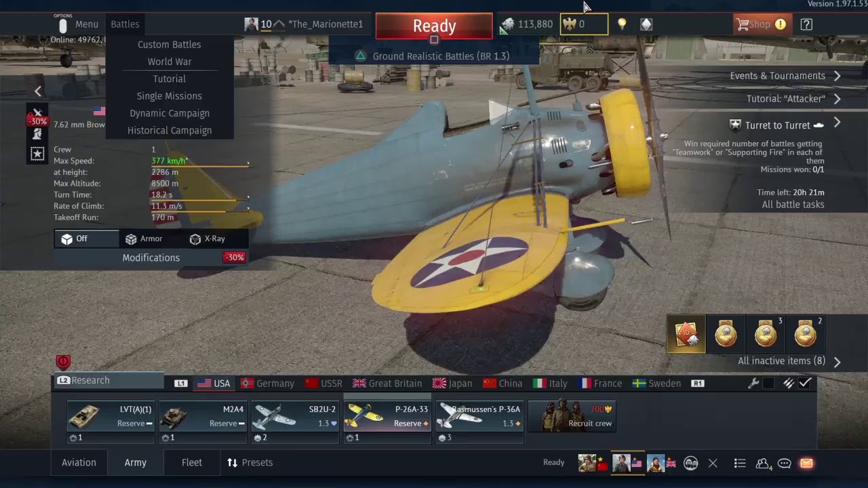Open the orange mail envelope icon
Viewport: 868px width, 488px height.
point(806,464)
